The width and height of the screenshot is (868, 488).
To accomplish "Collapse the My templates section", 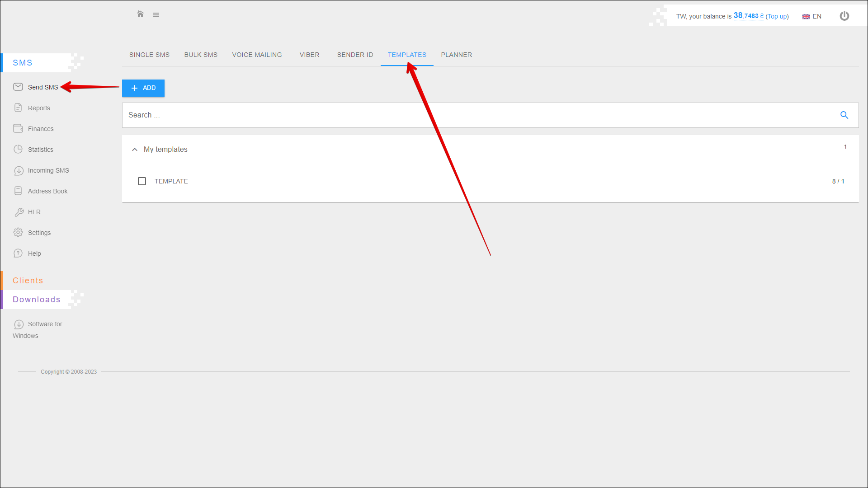I will (x=135, y=150).
